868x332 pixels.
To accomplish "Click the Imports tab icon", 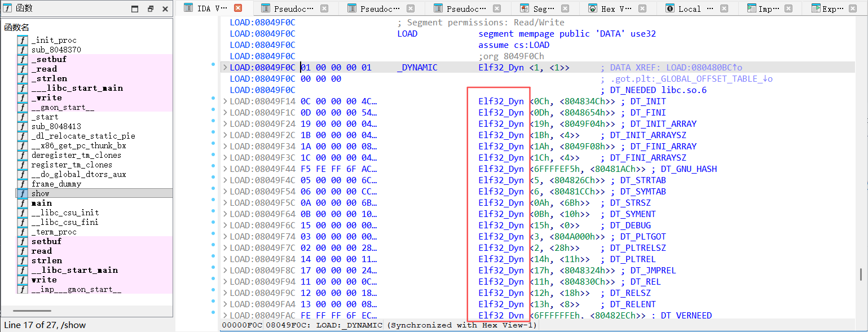I will pos(752,8).
